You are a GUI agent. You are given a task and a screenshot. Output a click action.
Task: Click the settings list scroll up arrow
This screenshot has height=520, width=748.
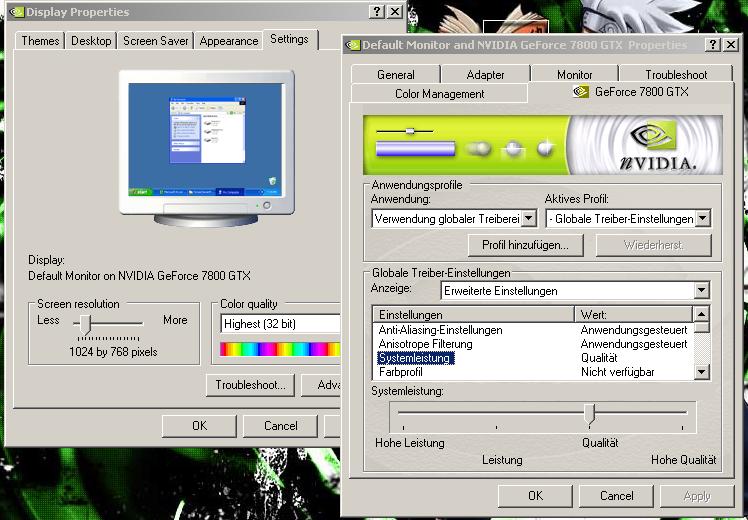[x=701, y=314]
